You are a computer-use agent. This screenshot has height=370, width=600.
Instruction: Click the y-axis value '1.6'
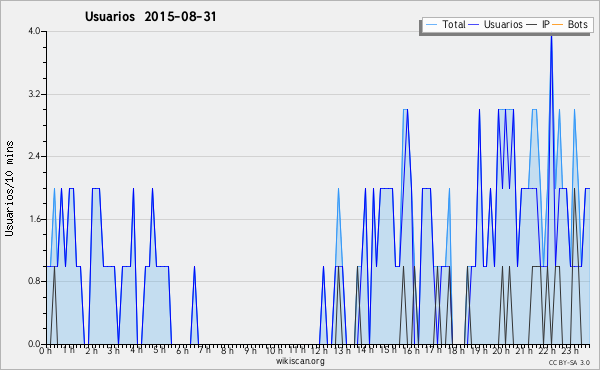34,219
